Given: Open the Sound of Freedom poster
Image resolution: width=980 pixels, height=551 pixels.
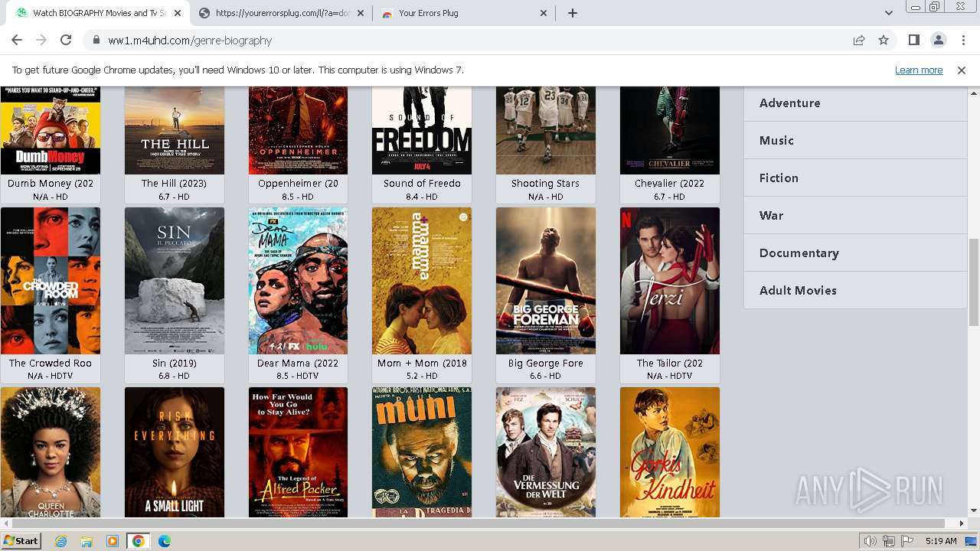Looking at the screenshot, I should tap(422, 131).
